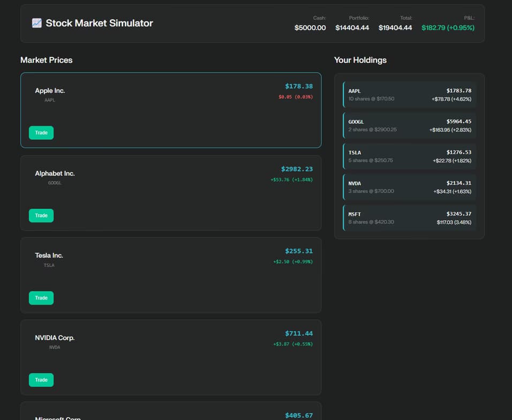Choose the NVDA holding entry
This screenshot has width=512, height=420.
tap(409, 187)
